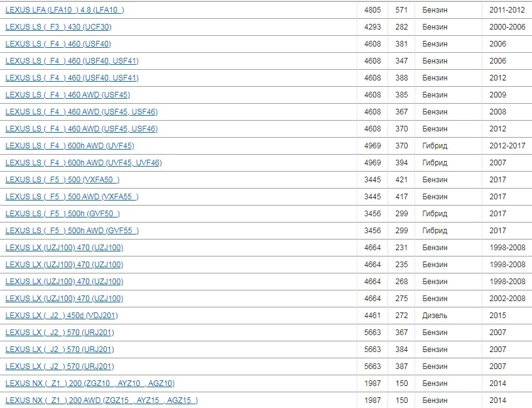
Task: Open LS 460 AWD (USF45, USF46) link from 2008
Action: point(82,112)
